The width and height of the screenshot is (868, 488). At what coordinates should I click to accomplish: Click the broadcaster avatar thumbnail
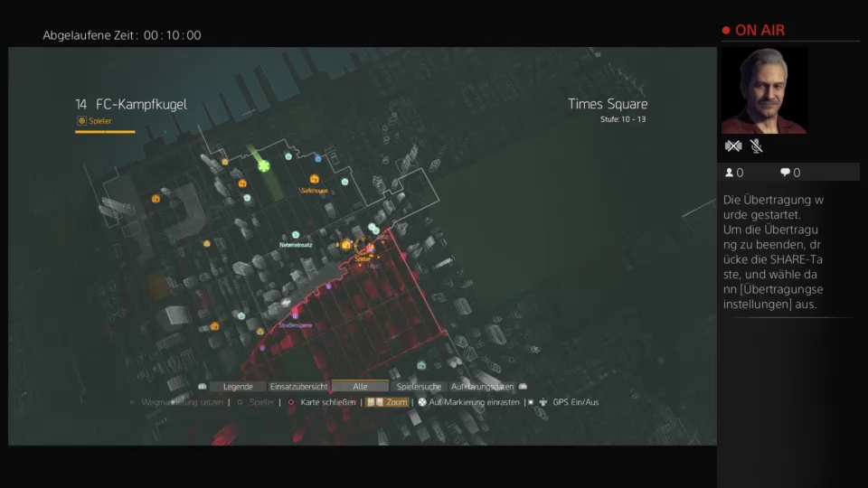point(763,90)
